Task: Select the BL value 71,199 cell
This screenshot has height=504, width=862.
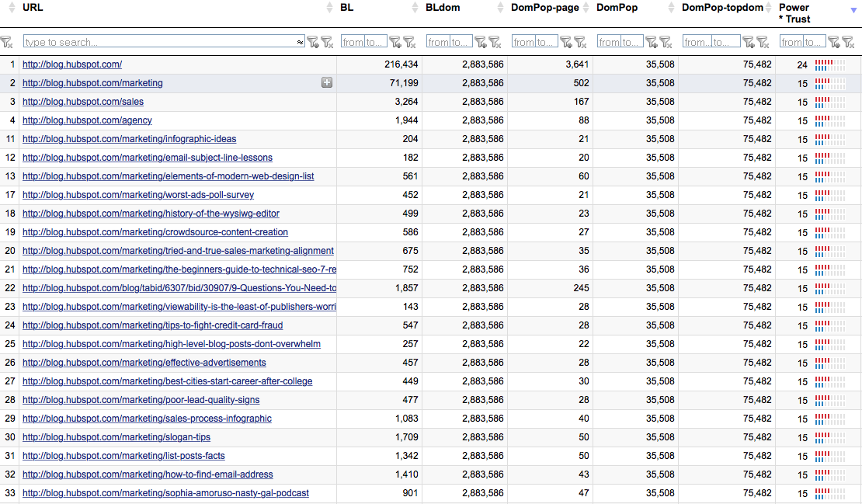Action: [x=379, y=83]
